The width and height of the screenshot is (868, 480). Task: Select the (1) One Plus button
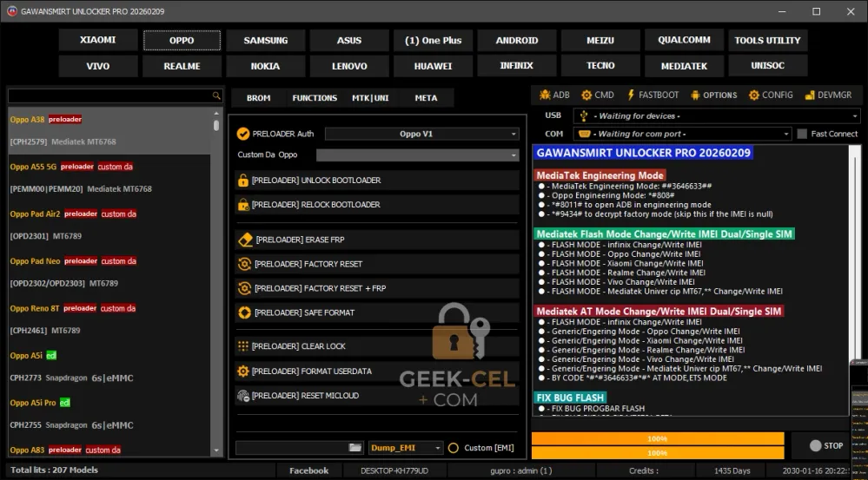pos(433,41)
